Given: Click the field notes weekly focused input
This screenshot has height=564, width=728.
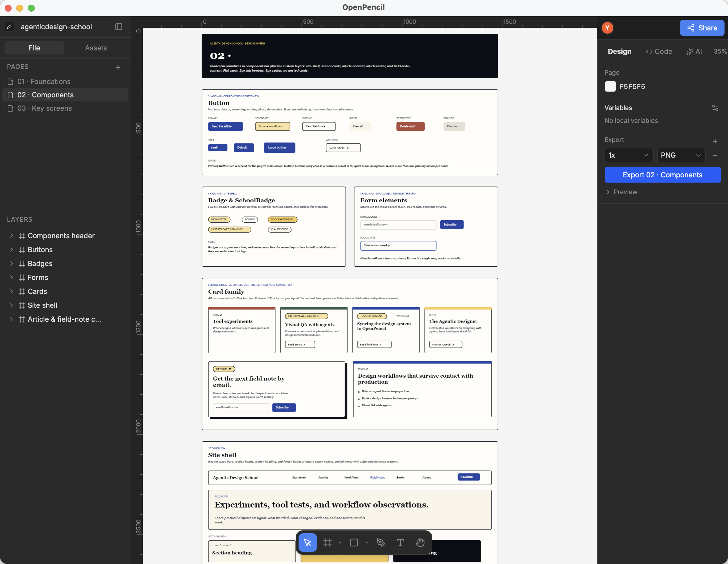Looking at the screenshot, I should [x=398, y=246].
